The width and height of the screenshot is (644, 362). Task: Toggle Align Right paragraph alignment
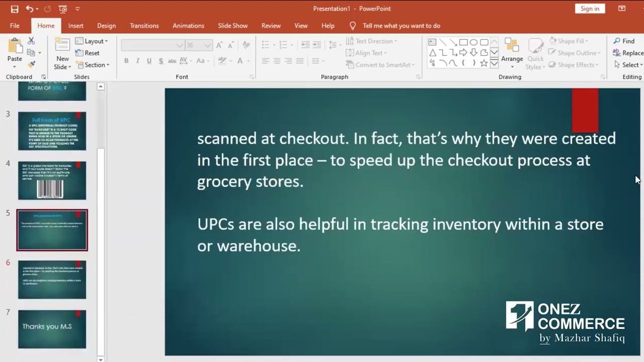[x=288, y=61]
